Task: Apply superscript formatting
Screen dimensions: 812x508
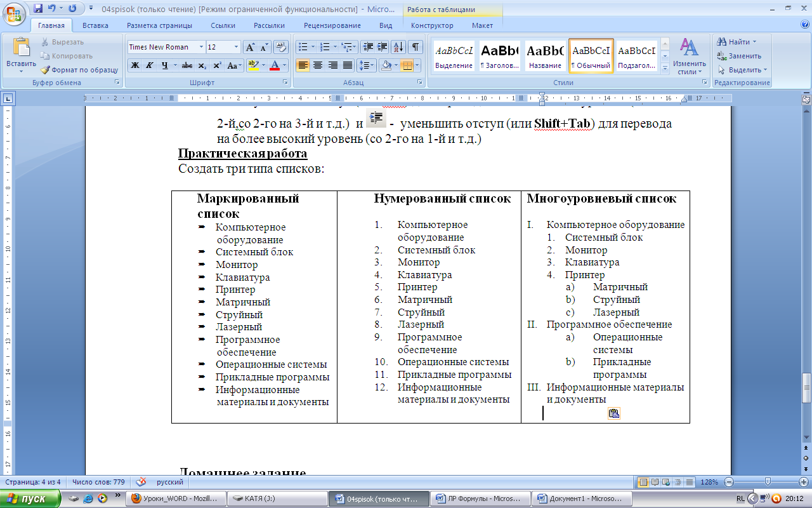Action: tap(217, 65)
